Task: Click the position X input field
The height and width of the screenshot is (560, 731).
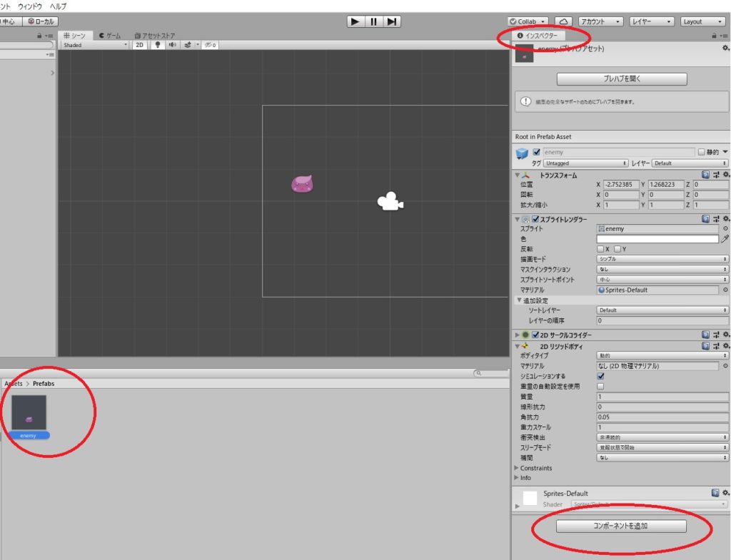Action: (620, 185)
